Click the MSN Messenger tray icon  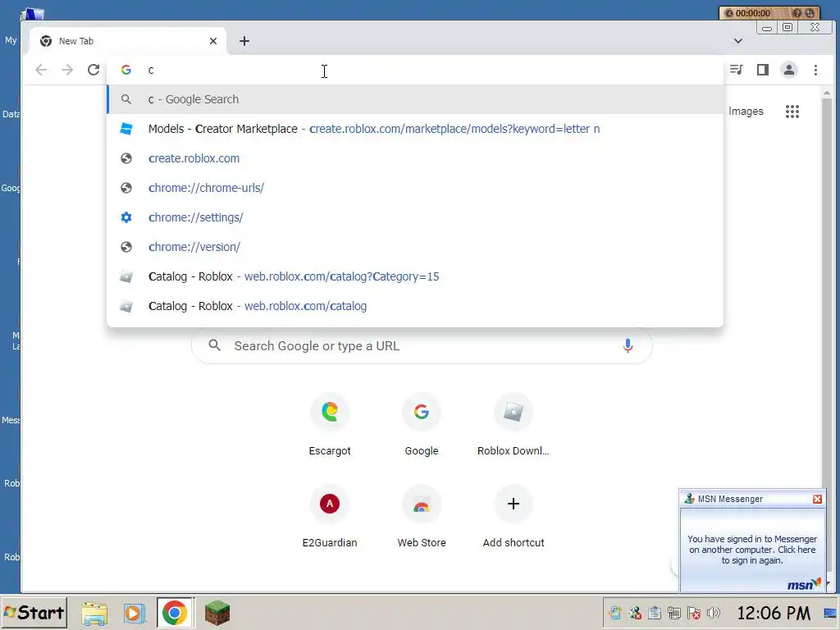(635, 612)
